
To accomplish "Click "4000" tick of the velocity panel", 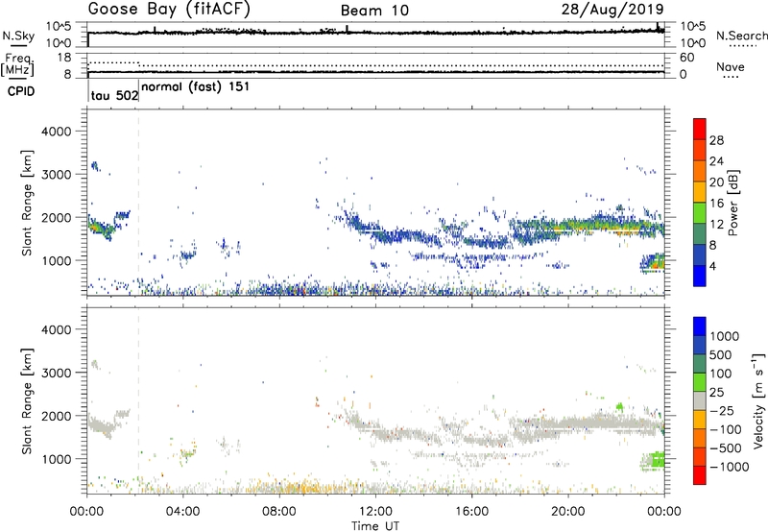I will (57, 329).
